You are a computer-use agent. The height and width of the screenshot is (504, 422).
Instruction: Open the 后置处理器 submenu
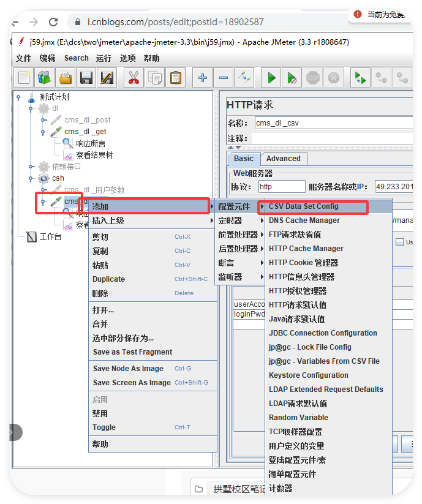point(241,249)
